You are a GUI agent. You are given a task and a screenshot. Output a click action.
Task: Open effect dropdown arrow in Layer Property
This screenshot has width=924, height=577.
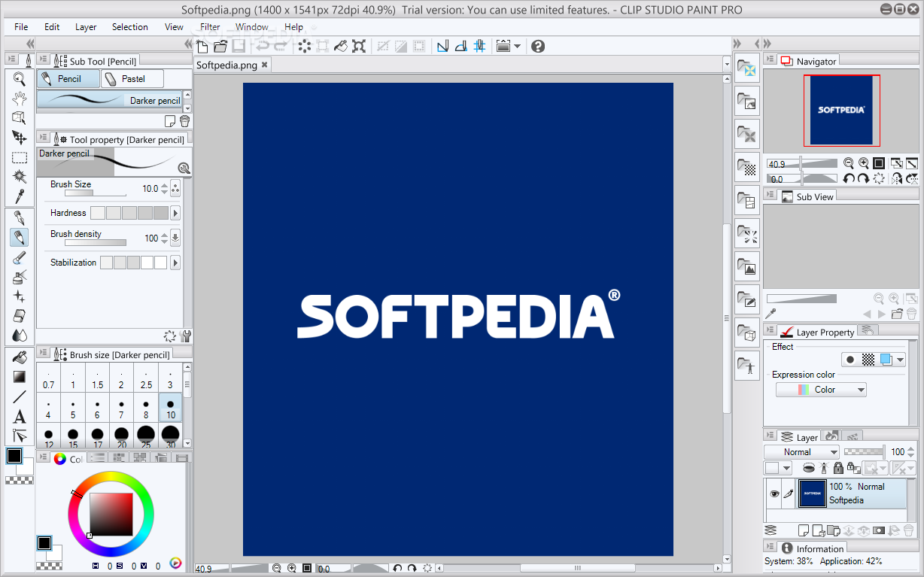click(900, 360)
